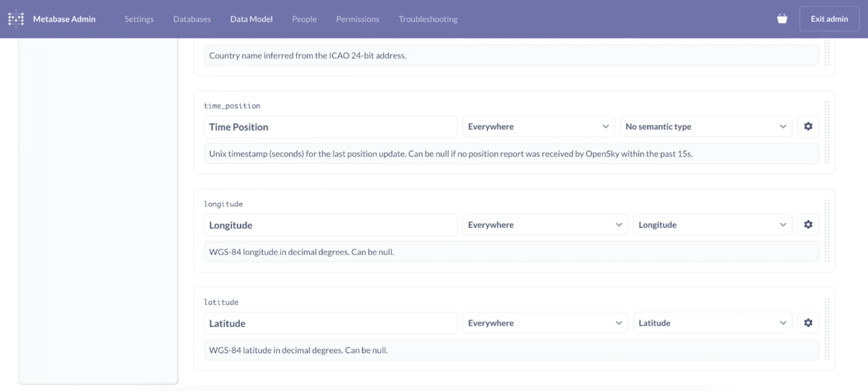
Task: Open the Metabase store basket icon
Action: tap(782, 19)
